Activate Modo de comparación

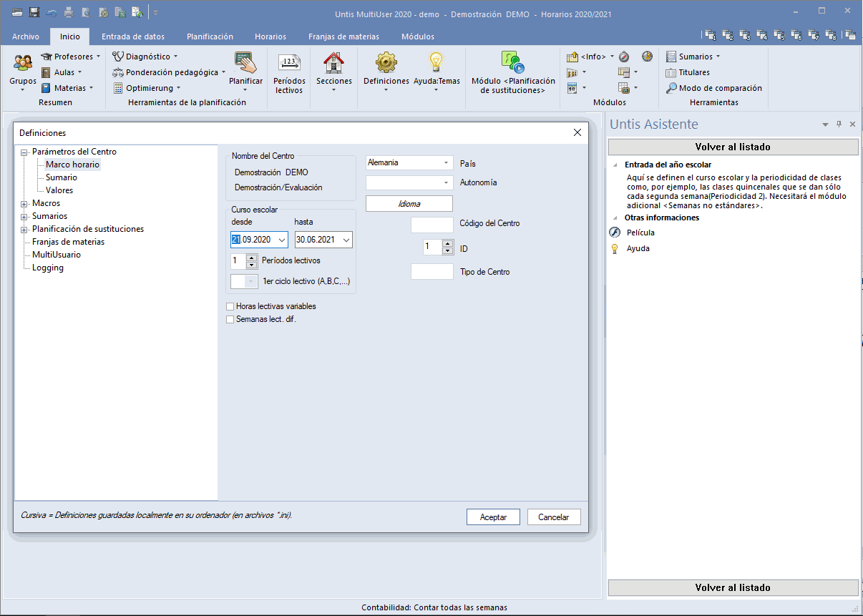[x=714, y=88]
